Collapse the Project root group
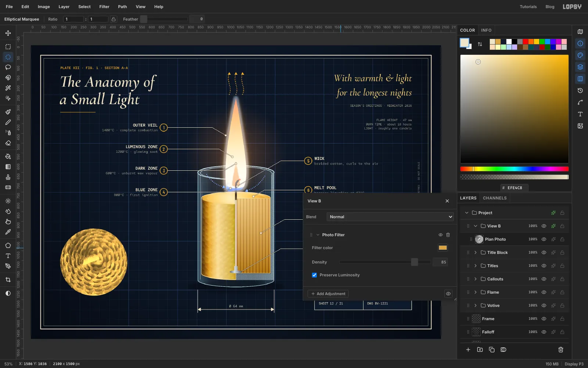588x368 pixels. 467,213
